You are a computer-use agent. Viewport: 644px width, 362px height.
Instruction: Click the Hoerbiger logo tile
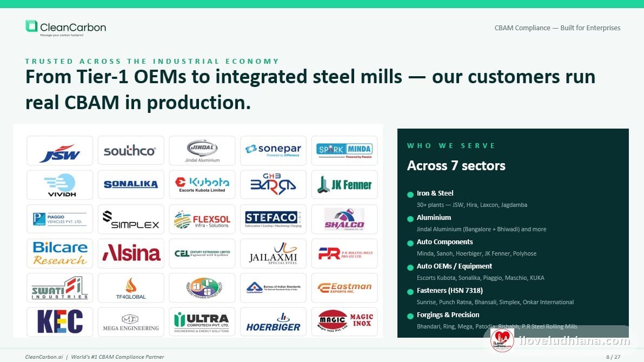[273, 322]
